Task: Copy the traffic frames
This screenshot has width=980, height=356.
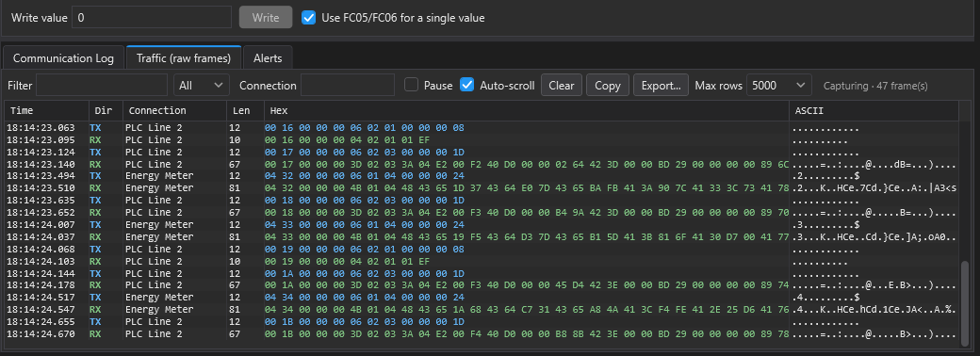Action: (x=608, y=85)
